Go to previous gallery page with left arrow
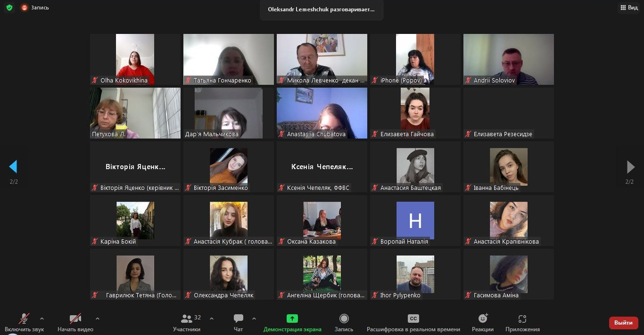644x335 pixels. (13, 167)
